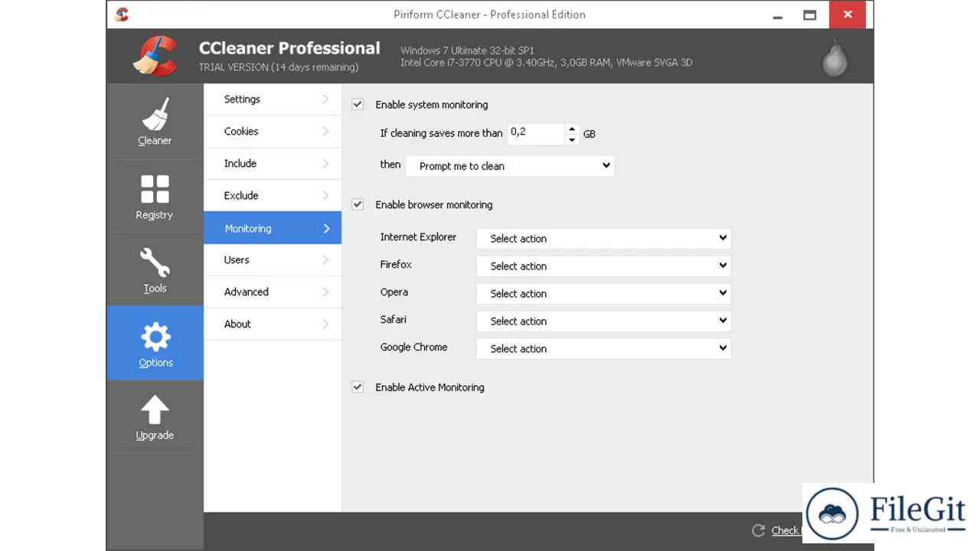The height and width of the screenshot is (551, 980).
Task: Click the chevron next to Settings
Action: pyautogui.click(x=325, y=99)
